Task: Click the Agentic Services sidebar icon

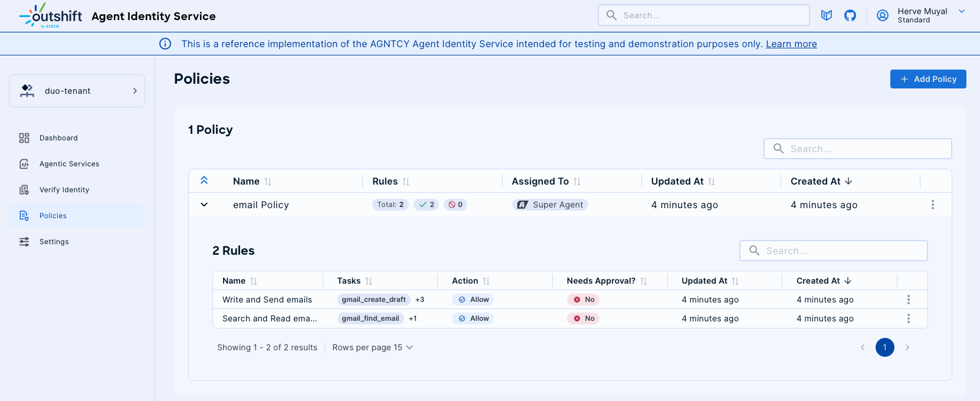Action: (24, 164)
